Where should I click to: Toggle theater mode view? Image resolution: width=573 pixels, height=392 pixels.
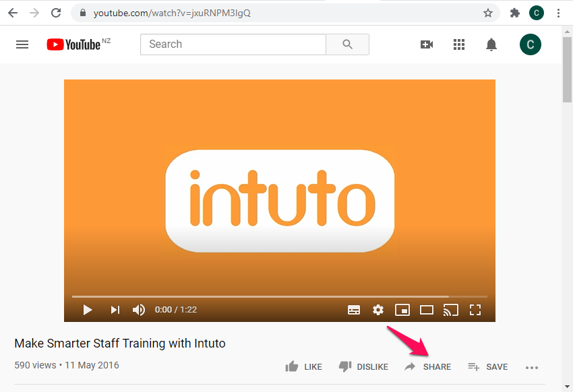(426, 310)
